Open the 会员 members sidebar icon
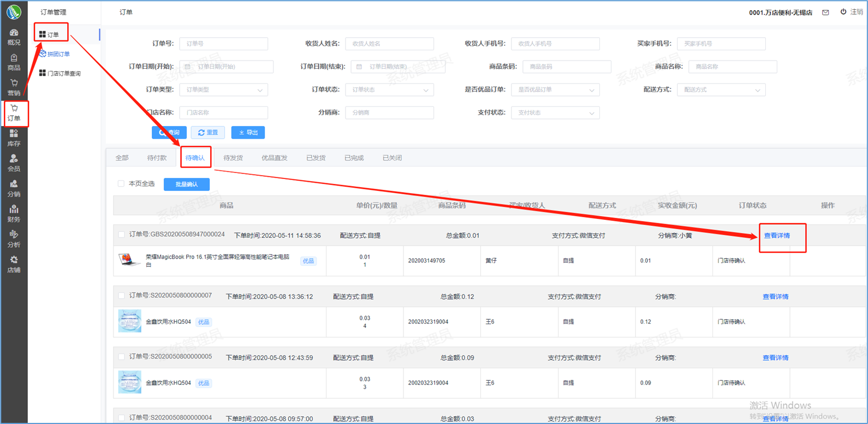The width and height of the screenshot is (868, 424). tap(14, 163)
